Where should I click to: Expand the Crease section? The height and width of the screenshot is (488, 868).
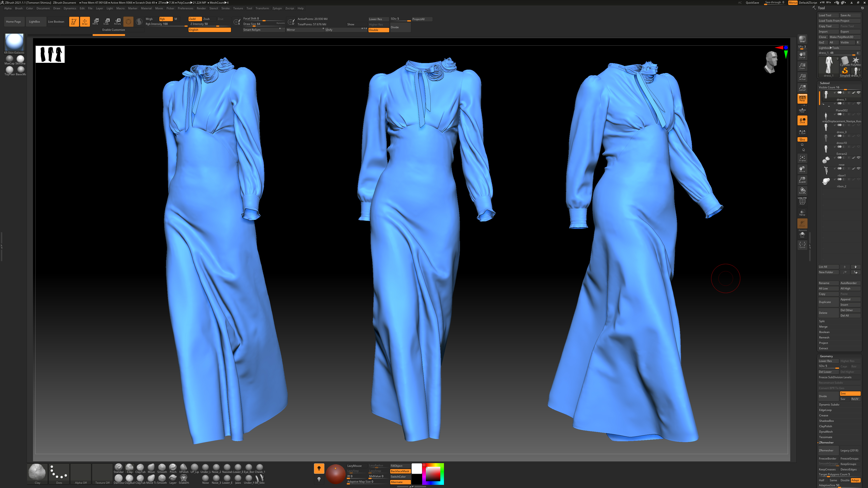[823, 415]
